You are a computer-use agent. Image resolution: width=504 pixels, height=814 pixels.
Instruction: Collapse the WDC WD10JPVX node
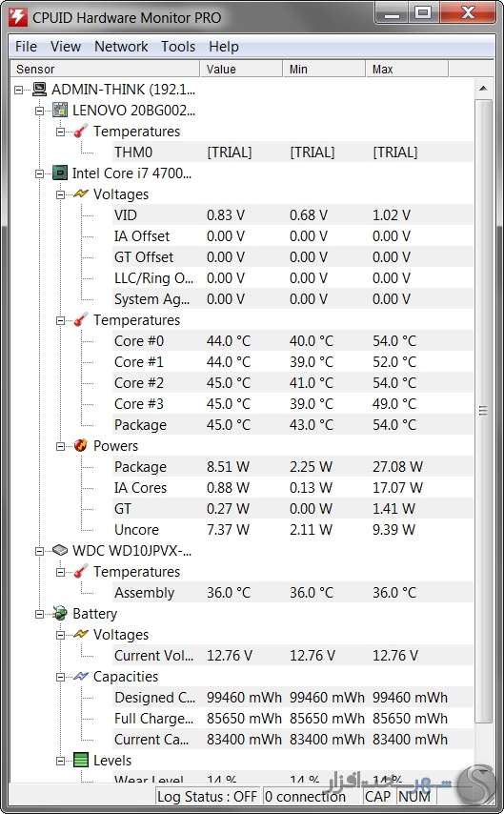click(x=39, y=551)
